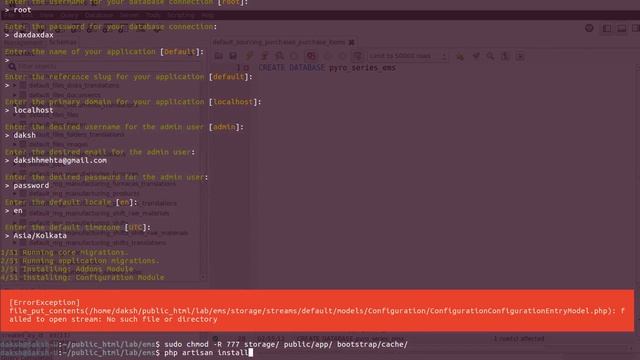The width and height of the screenshot is (640, 360).
Task: Open Query menu in Workbench menu bar
Action: [x=69, y=15]
